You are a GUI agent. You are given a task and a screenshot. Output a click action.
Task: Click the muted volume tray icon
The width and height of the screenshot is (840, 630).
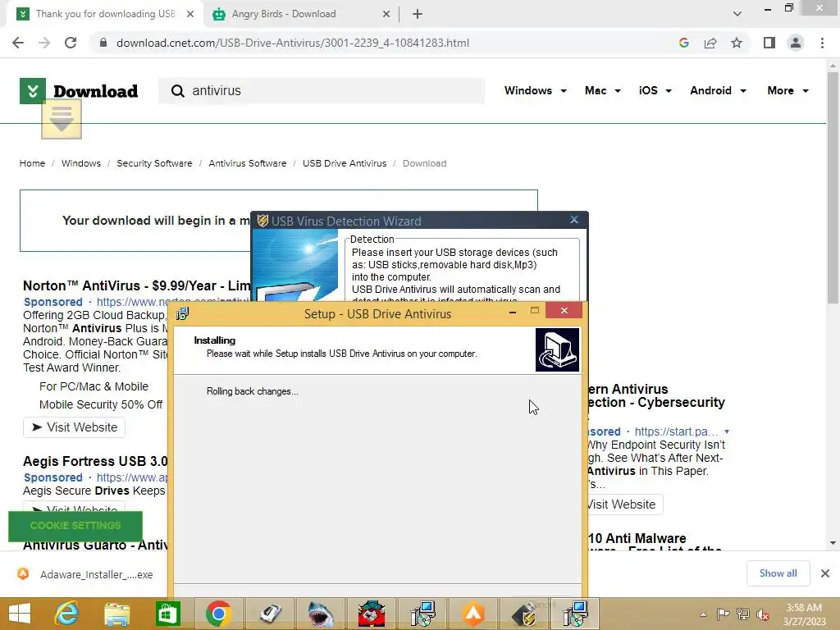(x=762, y=614)
